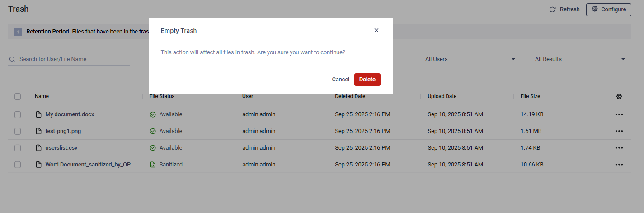Click the search magnifier icon
The height and width of the screenshot is (213, 644).
13,59
